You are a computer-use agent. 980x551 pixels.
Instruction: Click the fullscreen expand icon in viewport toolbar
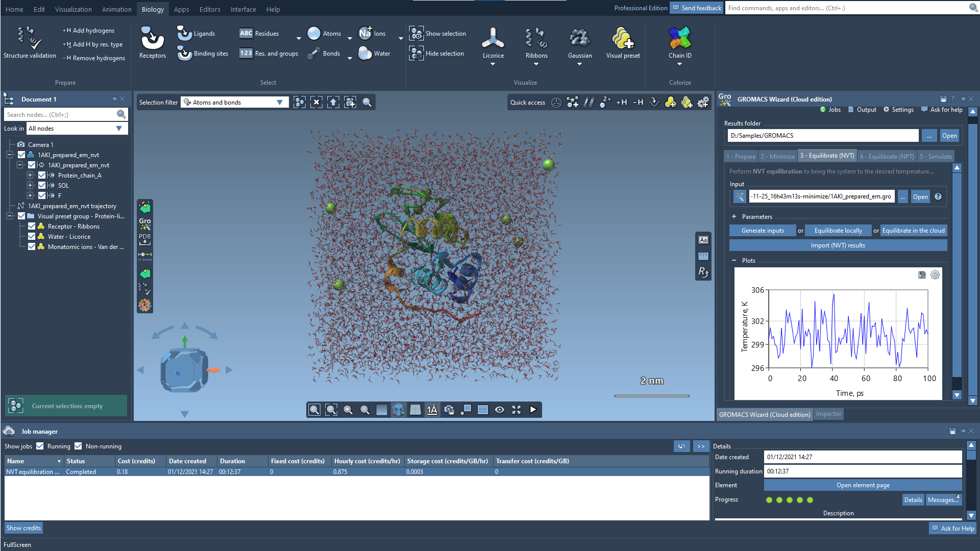[x=517, y=410]
